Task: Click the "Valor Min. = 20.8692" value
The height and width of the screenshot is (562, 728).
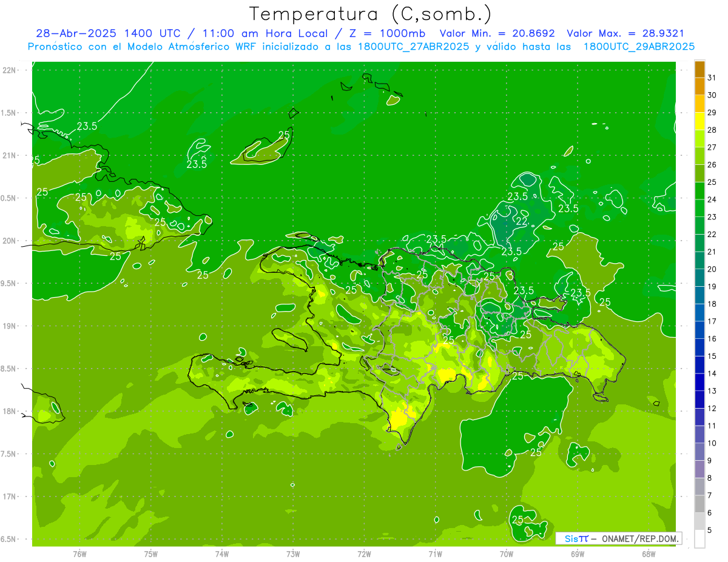Action: 497,34
